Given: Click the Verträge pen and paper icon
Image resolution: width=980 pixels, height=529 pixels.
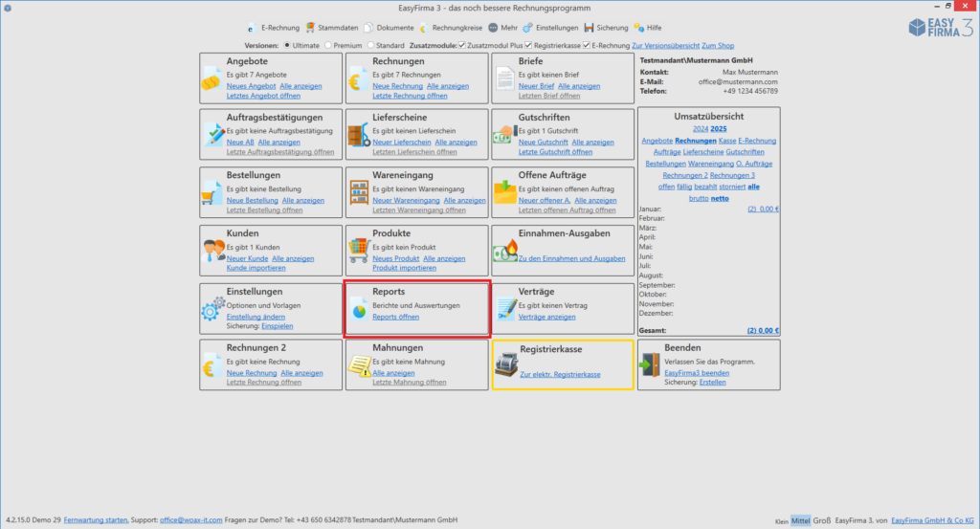Looking at the screenshot, I should tap(505, 309).
